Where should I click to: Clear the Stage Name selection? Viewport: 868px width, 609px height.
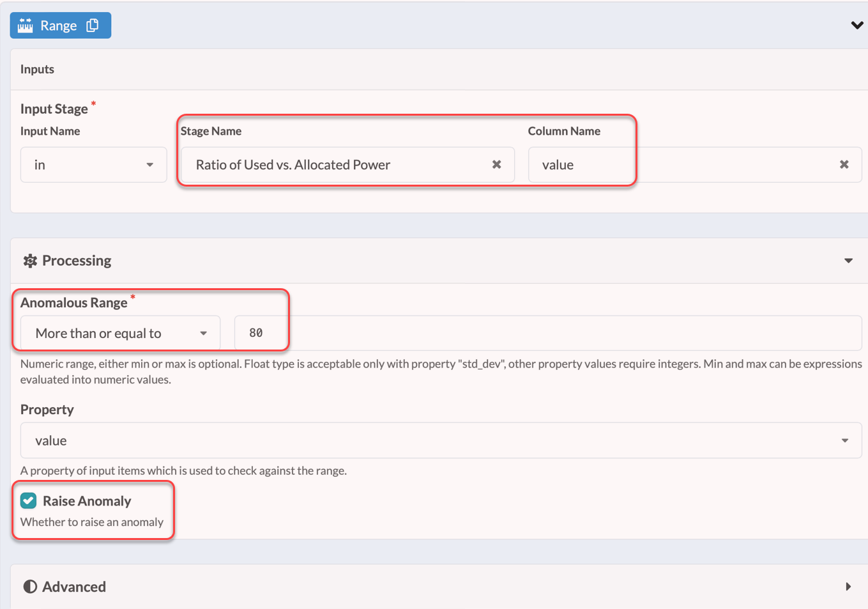pyautogui.click(x=496, y=165)
